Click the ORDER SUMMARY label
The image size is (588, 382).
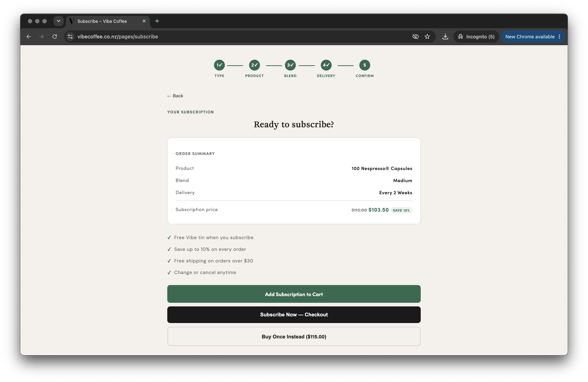195,154
